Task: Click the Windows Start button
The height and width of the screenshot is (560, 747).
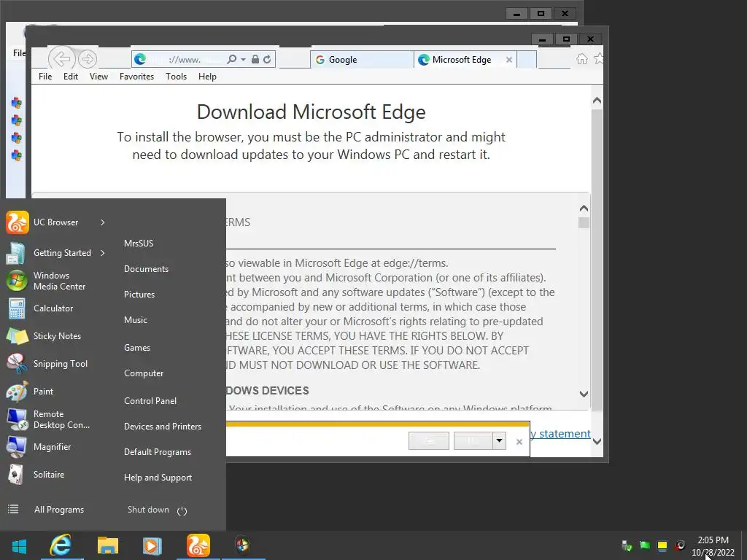Action: [x=19, y=545]
